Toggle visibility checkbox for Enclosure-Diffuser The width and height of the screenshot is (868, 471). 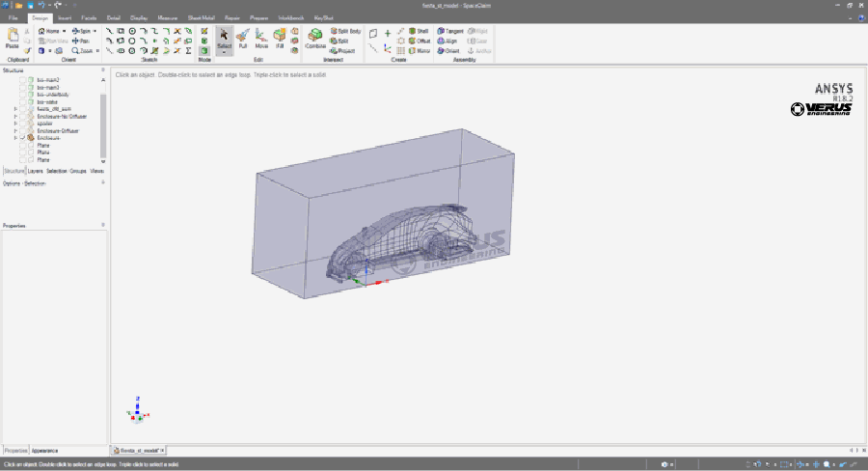click(23, 130)
